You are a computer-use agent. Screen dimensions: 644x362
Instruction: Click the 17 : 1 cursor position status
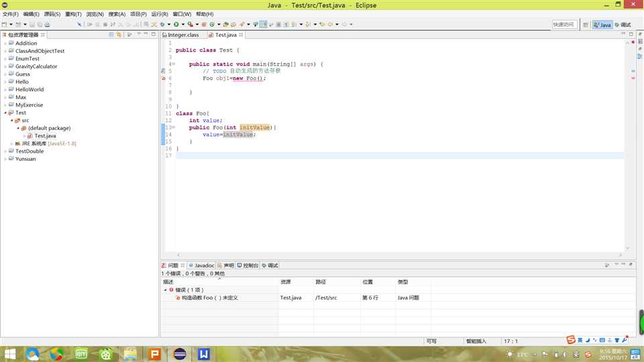click(x=511, y=341)
